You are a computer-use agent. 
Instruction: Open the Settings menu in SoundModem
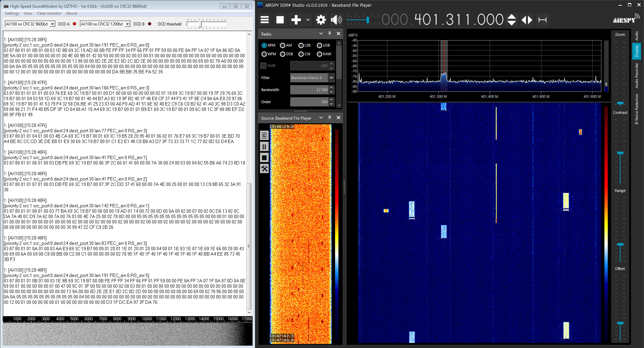point(12,13)
